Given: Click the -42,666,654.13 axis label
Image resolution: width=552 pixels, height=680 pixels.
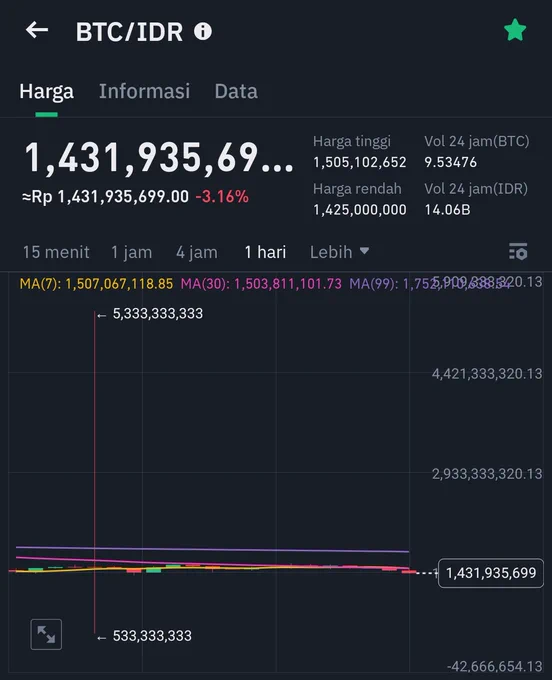Looking at the screenshot, I should point(495,666).
